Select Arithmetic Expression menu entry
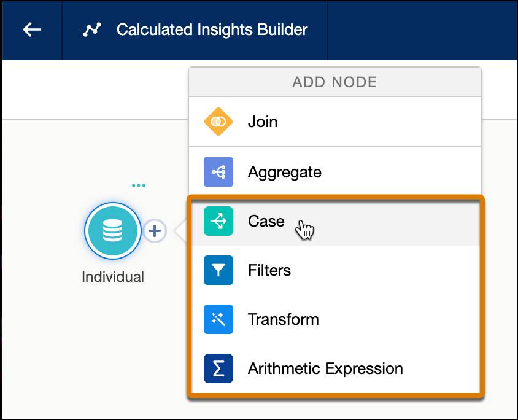Image resolution: width=518 pixels, height=420 pixels. point(335,368)
